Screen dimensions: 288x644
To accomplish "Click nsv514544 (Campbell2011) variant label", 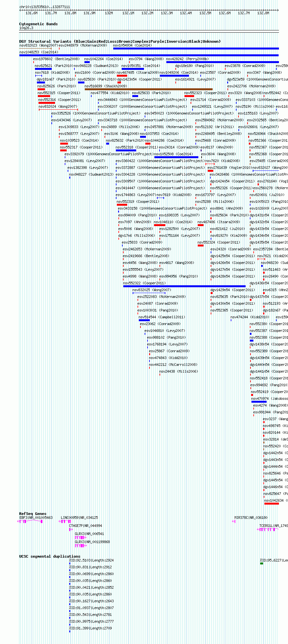I will click(x=162, y=317).
